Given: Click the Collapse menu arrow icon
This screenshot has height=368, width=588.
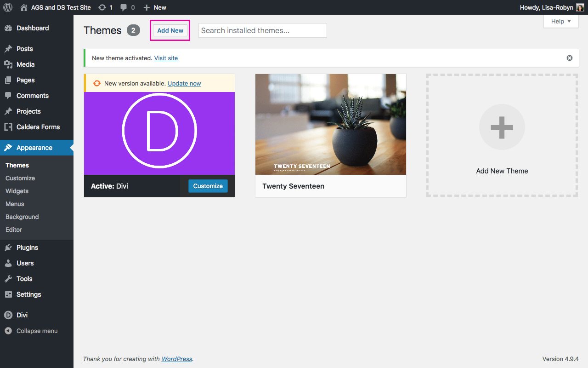Looking at the screenshot, I should pyautogui.click(x=8, y=331).
